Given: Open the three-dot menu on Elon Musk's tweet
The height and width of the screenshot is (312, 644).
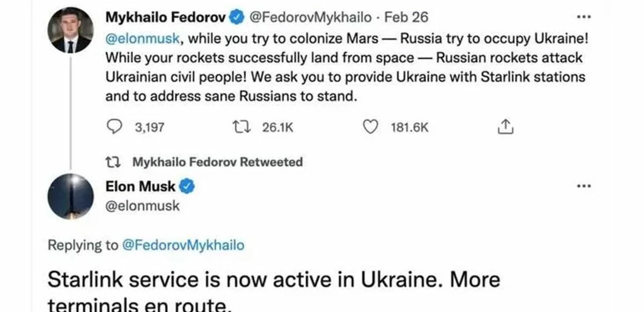Looking at the screenshot, I should 582,186.
